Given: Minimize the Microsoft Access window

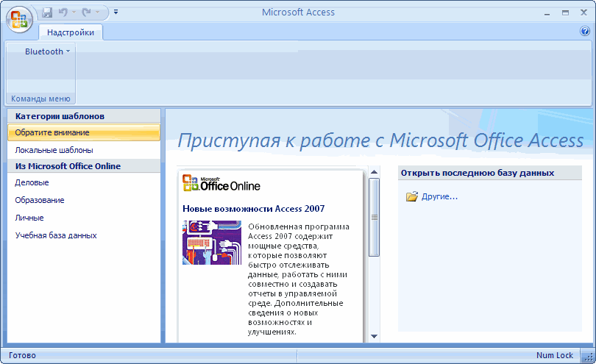Looking at the screenshot, I should pyautogui.click(x=547, y=13).
